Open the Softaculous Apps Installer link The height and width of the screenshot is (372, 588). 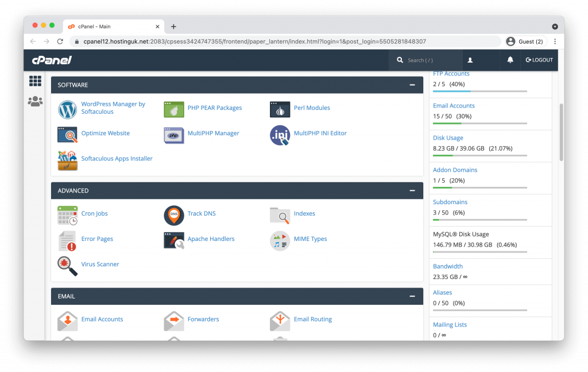pyautogui.click(x=117, y=159)
